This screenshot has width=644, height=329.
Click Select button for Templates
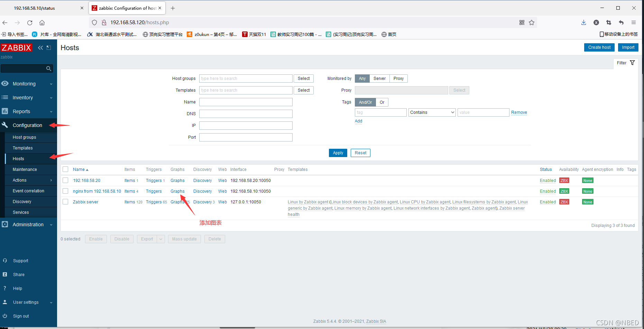click(304, 90)
